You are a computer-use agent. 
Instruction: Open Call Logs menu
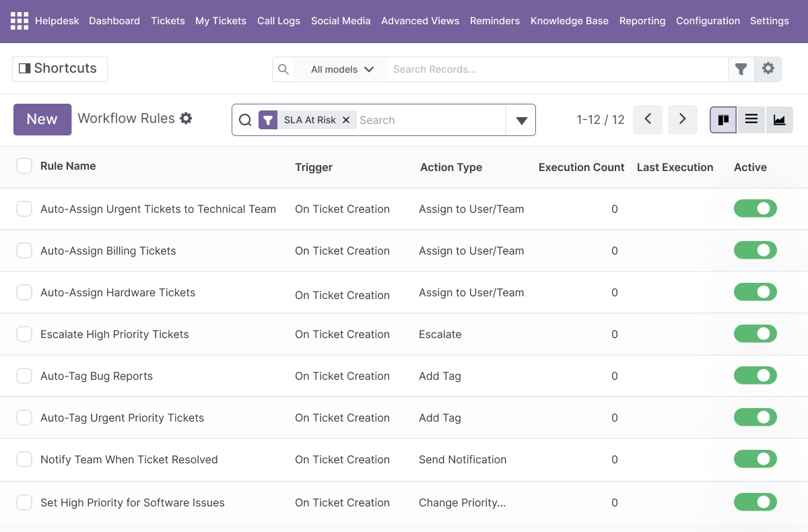click(x=279, y=21)
